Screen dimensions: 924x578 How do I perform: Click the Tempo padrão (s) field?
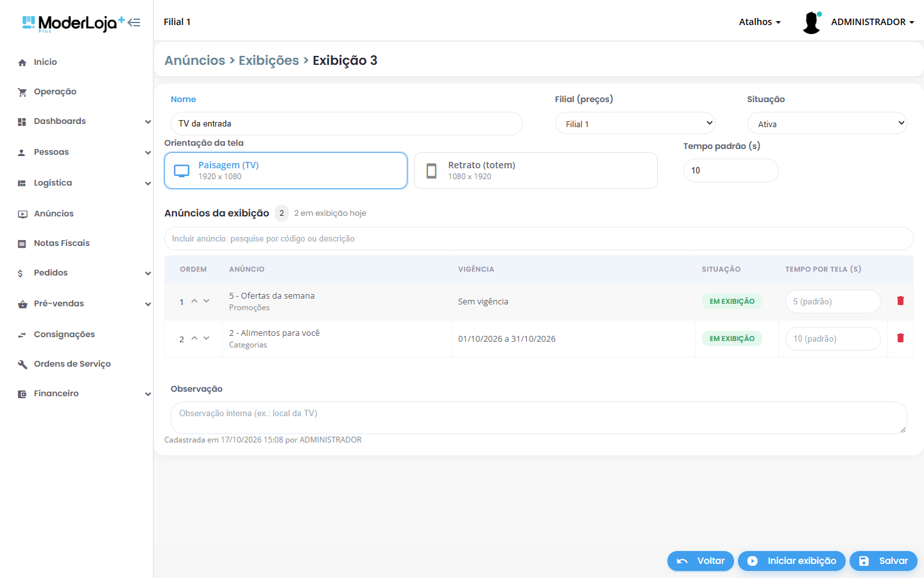point(731,170)
